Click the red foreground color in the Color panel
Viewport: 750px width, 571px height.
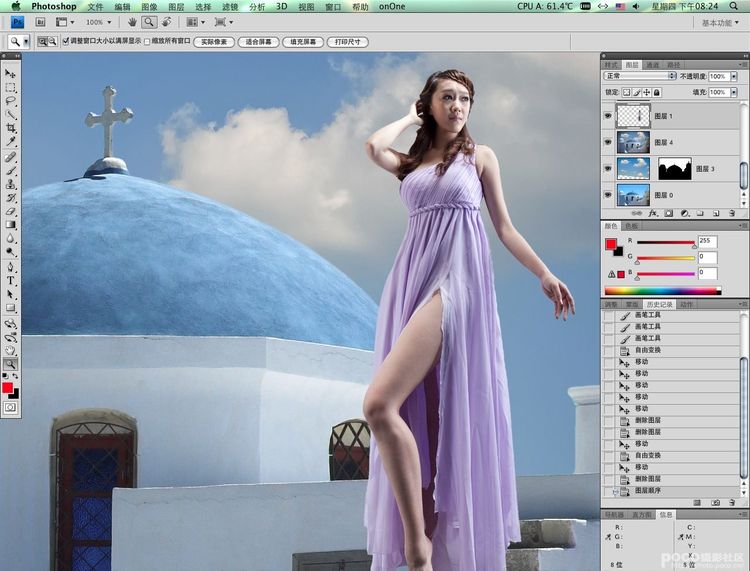[611, 244]
